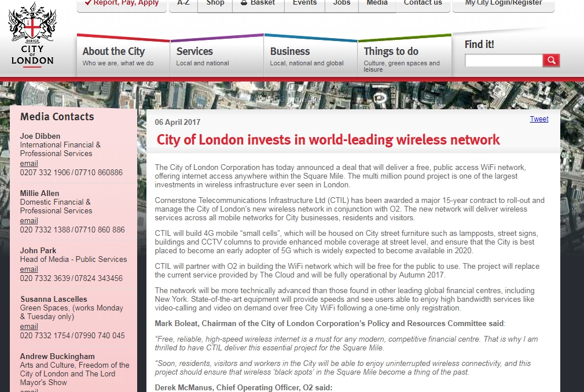Open the Report, Pay, Apply menu

(122, 3)
